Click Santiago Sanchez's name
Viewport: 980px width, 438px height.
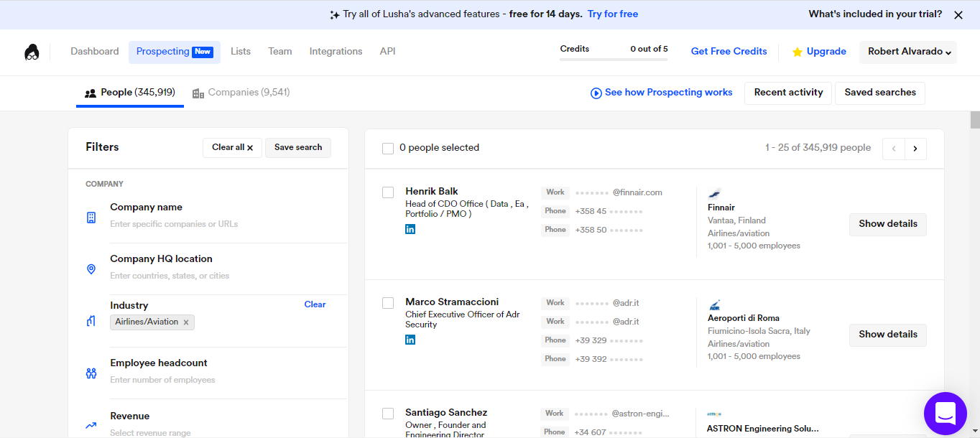click(x=446, y=412)
